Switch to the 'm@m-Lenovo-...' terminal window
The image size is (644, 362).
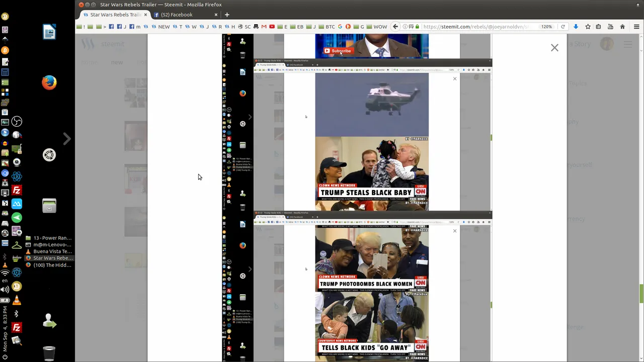(49, 244)
